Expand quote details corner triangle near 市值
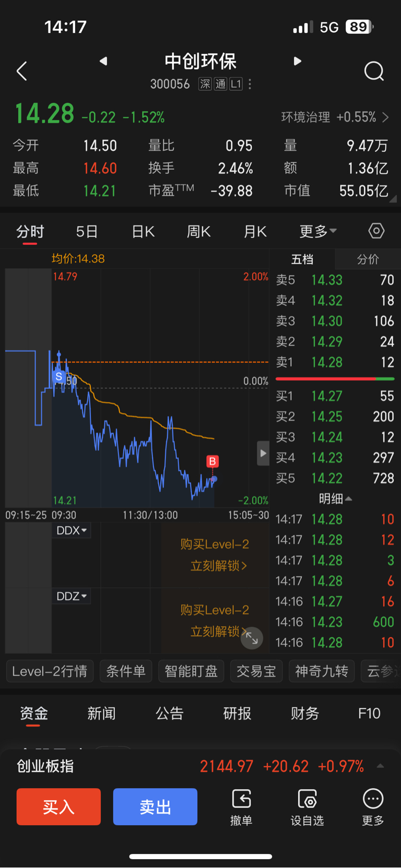 (x=393, y=198)
